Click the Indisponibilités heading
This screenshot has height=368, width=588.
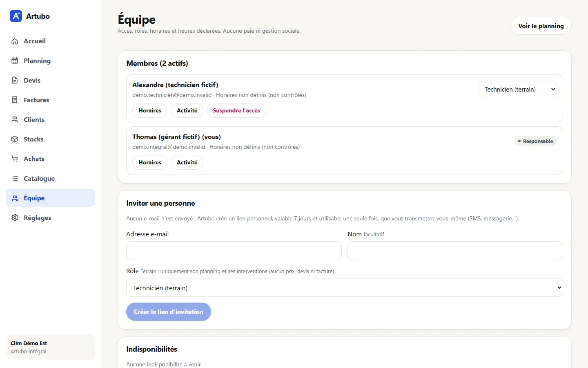click(151, 349)
